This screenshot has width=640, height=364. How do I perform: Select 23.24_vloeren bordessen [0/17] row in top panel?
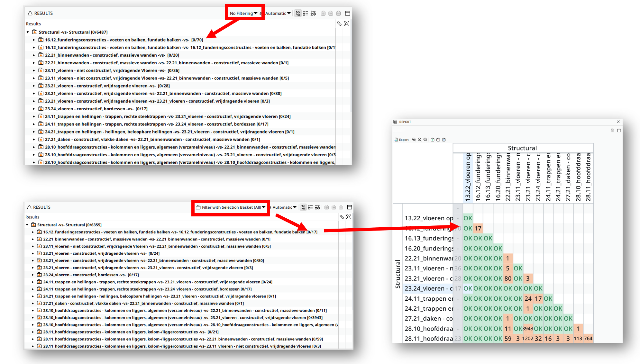(96, 109)
